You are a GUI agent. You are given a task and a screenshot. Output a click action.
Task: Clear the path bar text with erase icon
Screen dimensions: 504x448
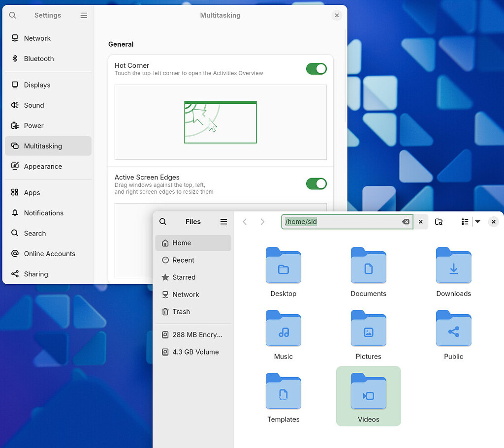point(406,222)
